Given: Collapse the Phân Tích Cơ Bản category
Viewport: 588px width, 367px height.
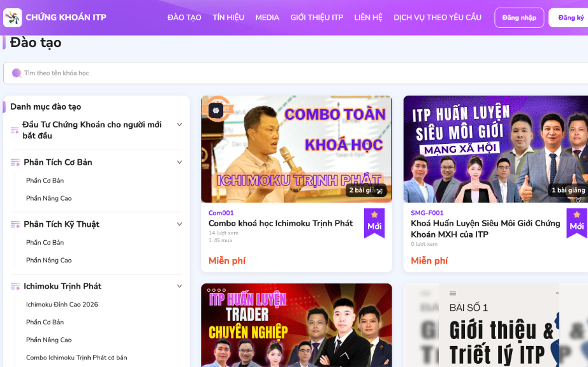Looking at the screenshot, I should point(180,162).
